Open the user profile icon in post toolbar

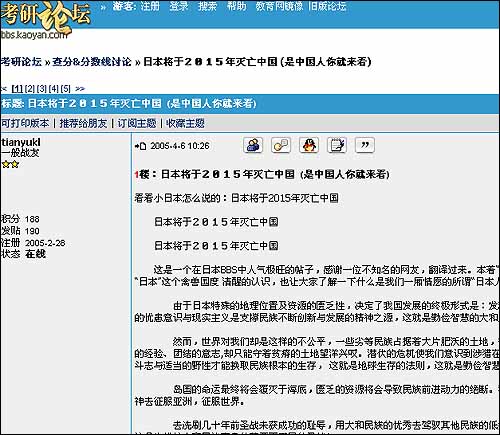253,145
